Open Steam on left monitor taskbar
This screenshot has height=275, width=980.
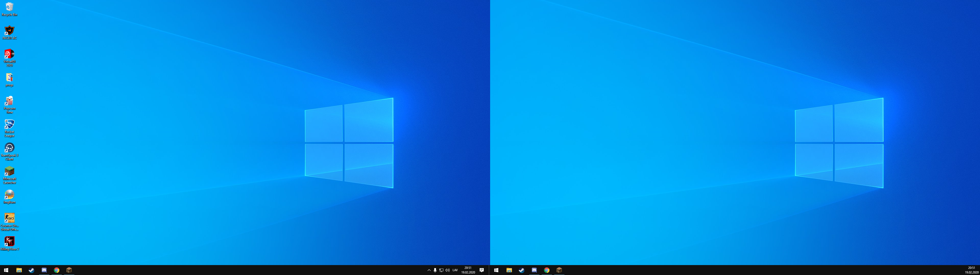31,270
